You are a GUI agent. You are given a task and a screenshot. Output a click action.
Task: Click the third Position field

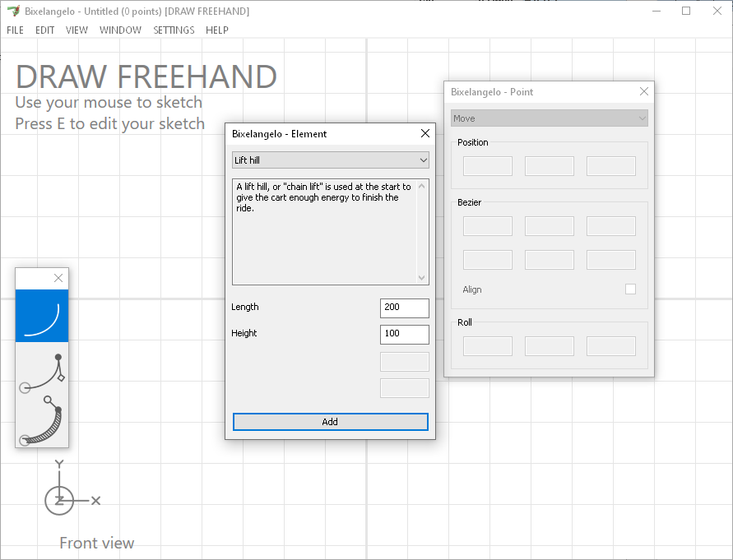(611, 166)
